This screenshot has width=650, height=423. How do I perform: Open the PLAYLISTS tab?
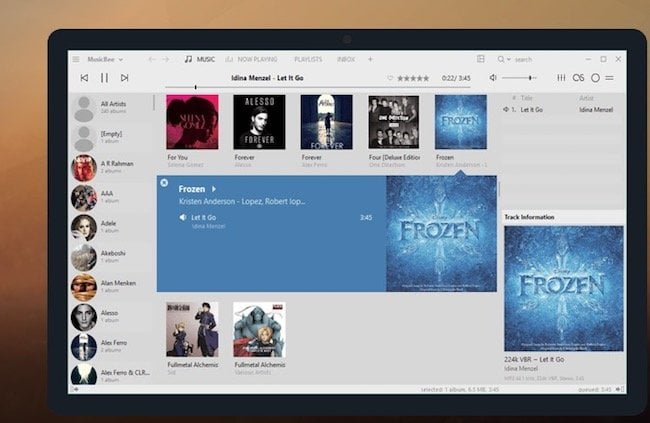click(x=308, y=59)
